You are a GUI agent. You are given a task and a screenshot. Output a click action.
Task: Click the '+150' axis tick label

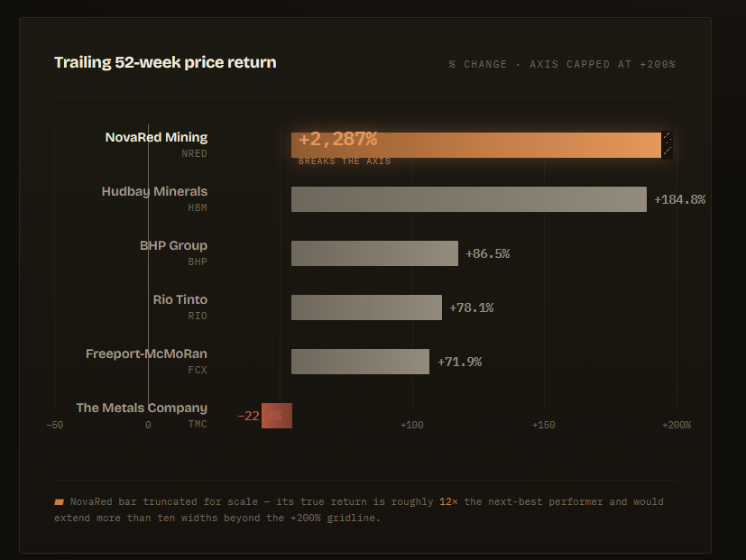[x=544, y=426]
